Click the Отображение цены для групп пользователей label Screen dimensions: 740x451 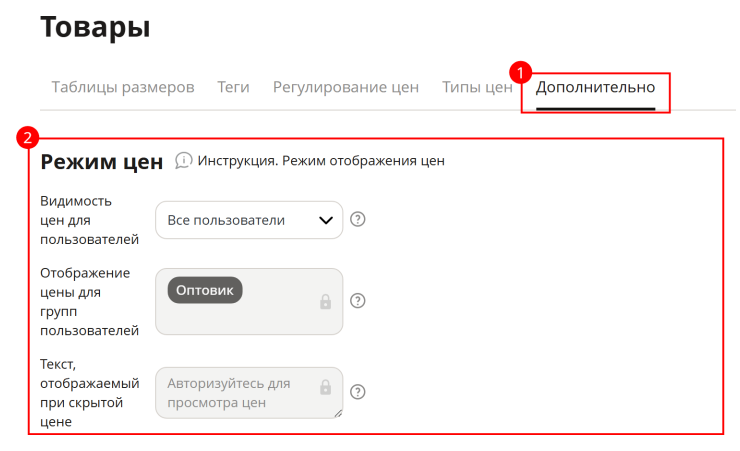(x=90, y=302)
